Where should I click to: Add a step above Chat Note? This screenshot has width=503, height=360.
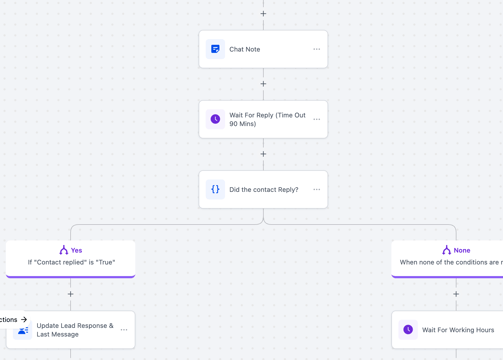[263, 14]
